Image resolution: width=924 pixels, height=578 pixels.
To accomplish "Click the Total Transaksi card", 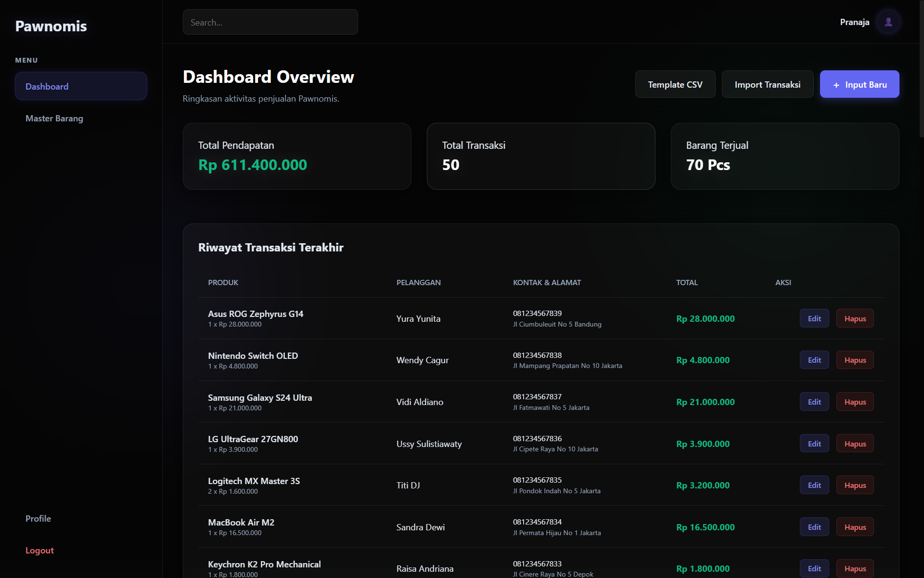I will coord(541,156).
